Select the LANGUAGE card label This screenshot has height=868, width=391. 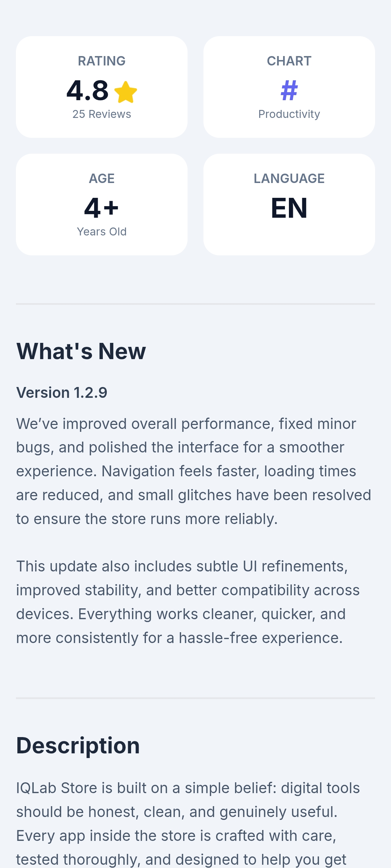coord(289,179)
